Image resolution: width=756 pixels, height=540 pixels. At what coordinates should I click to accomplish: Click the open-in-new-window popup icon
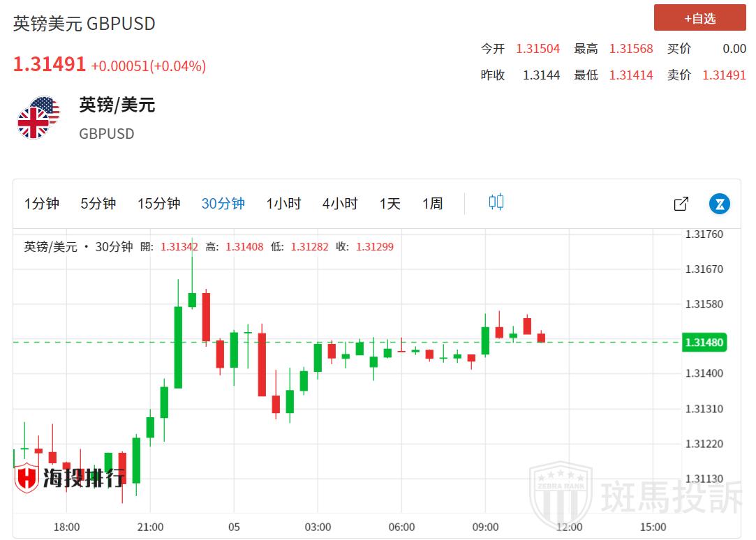click(x=681, y=204)
